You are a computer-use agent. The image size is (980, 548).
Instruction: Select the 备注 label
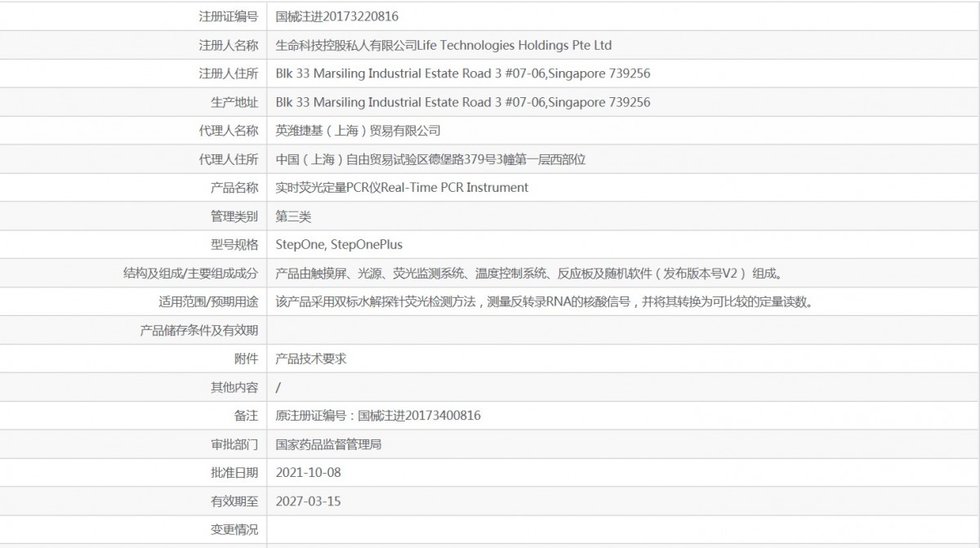coord(246,416)
